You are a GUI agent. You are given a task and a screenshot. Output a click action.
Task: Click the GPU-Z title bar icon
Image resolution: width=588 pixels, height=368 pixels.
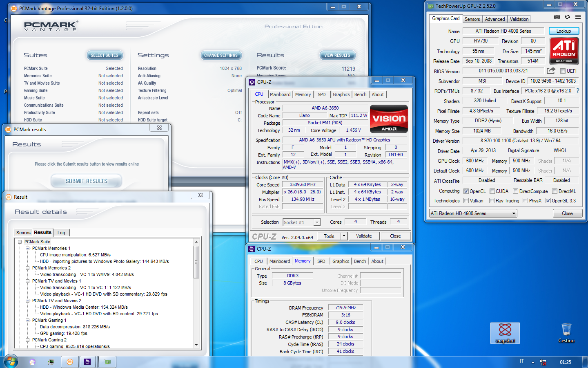430,6
